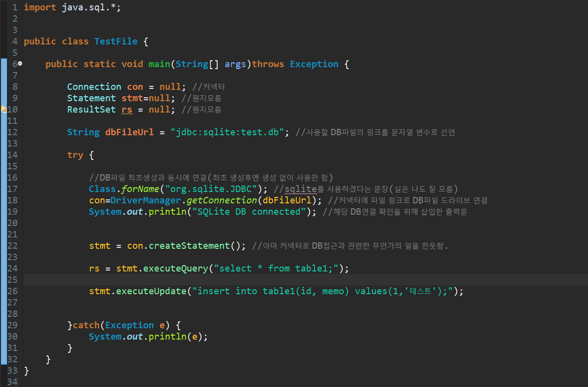This screenshot has height=387, width=588.
Task: Click the ResultSet type name
Action: tap(91, 110)
